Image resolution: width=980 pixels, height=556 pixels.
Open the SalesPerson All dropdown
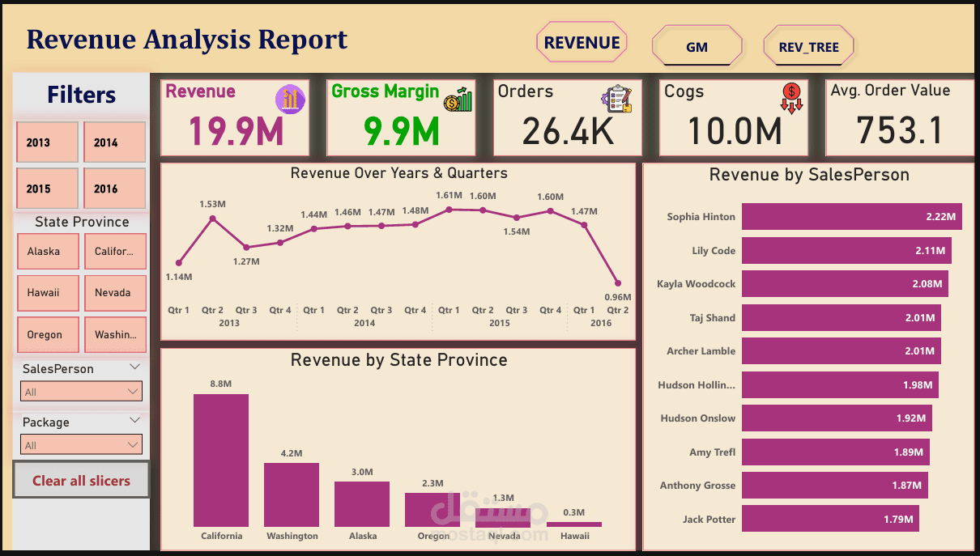[81, 390]
